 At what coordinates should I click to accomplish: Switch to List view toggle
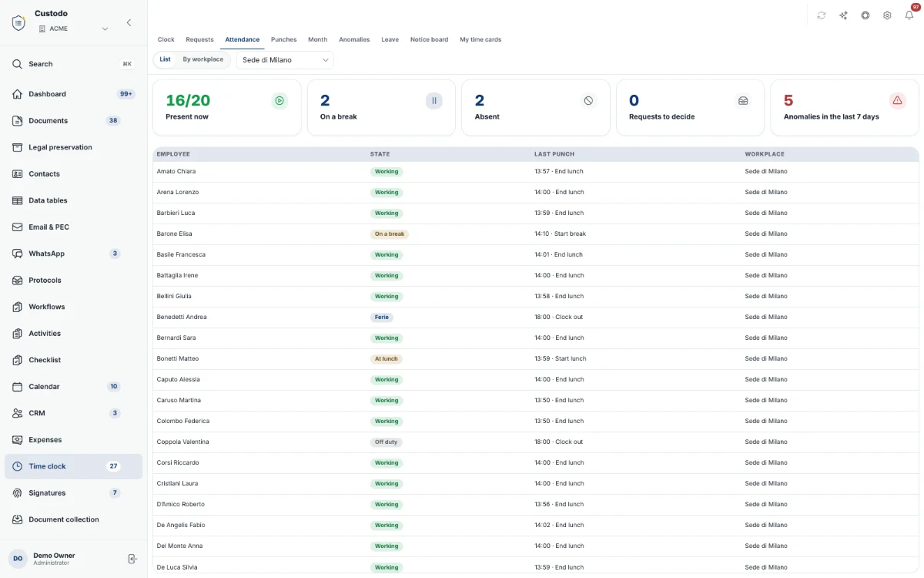pos(165,59)
